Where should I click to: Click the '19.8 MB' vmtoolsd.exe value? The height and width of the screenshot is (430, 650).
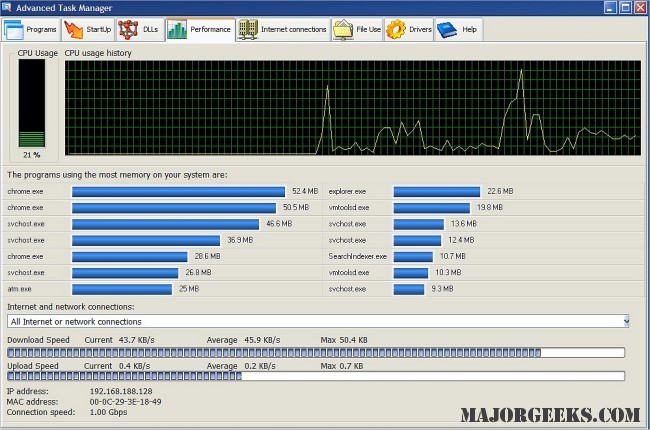[490, 207]
